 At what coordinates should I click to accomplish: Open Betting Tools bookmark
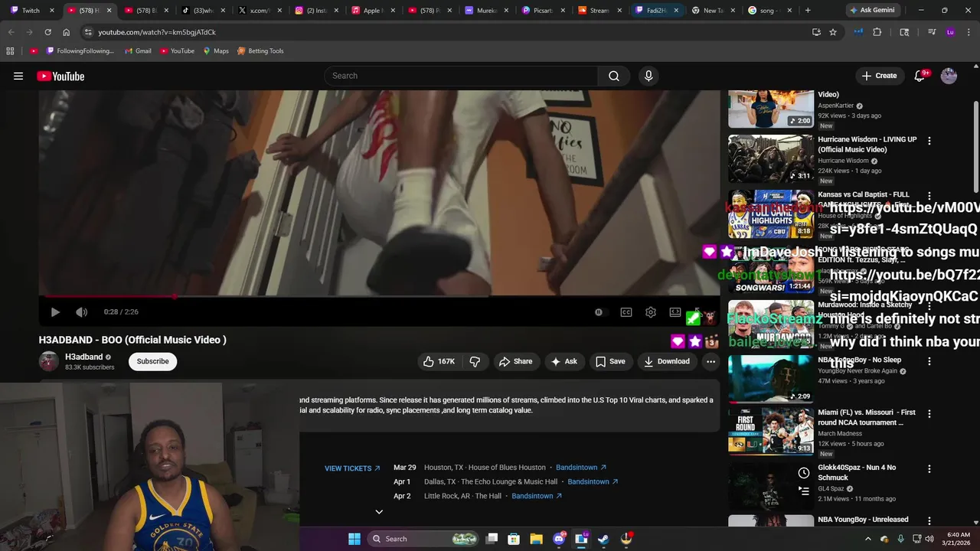pyautogui.click(x=260, y=51)
